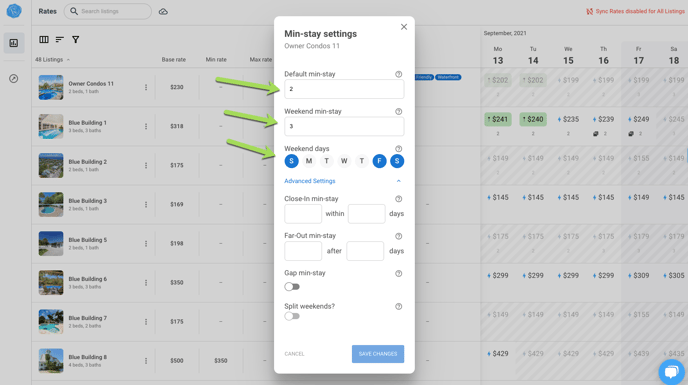
Task: Open Close-In min-stay help icon
Action: tap(398, 199)
